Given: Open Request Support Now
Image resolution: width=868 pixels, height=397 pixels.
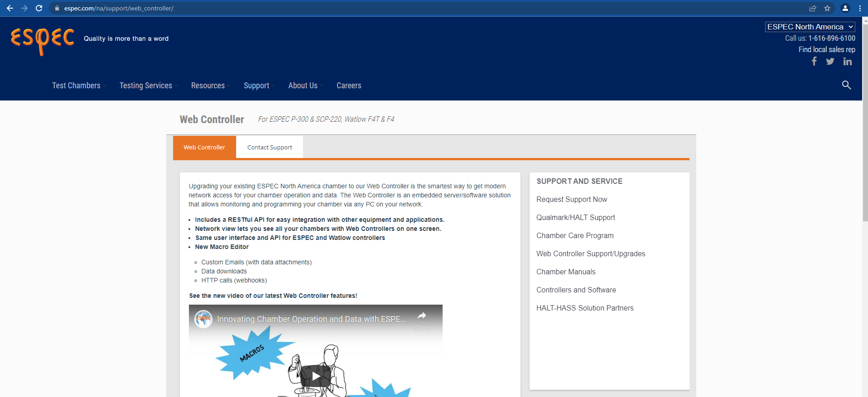Looking at the screenshot, I should pyautogui.click(x=572, y=199).
